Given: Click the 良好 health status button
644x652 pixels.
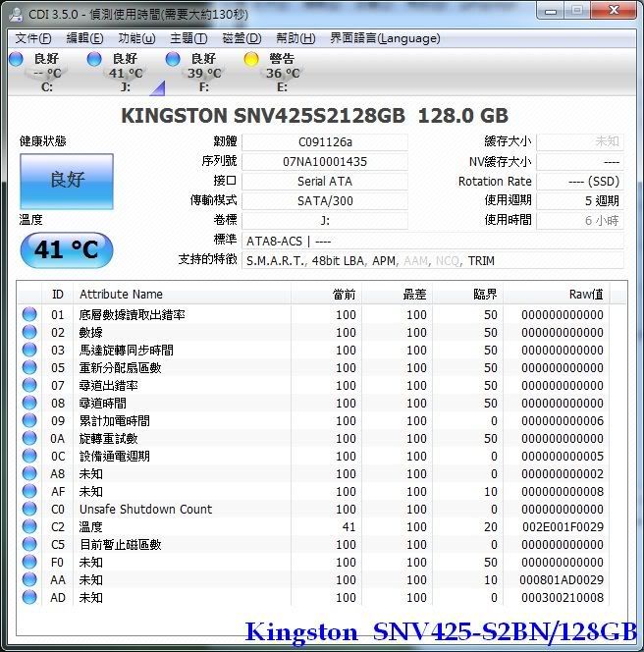Looking at the screenshot, I should (x=67, y=182).
